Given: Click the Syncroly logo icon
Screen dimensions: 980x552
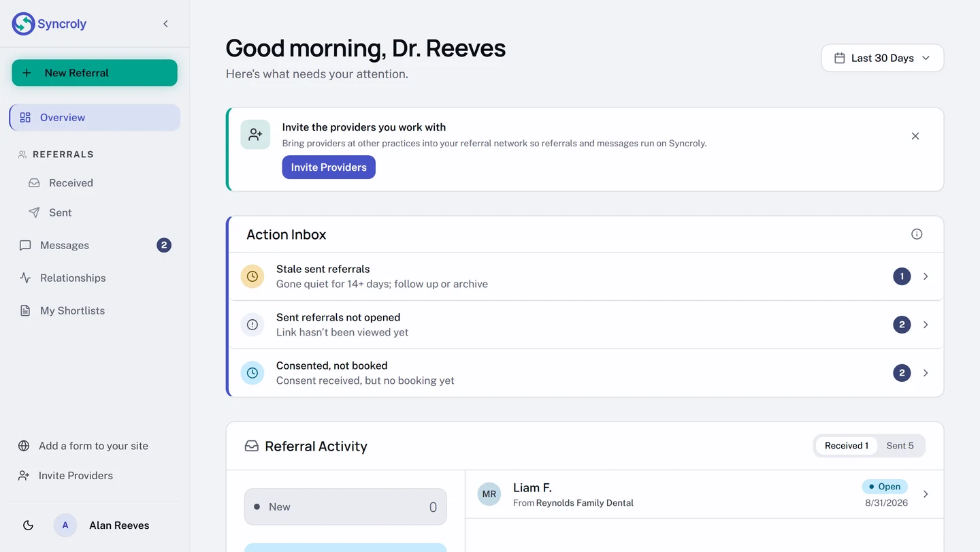Looking at the screenshot, I should point(23,24).
